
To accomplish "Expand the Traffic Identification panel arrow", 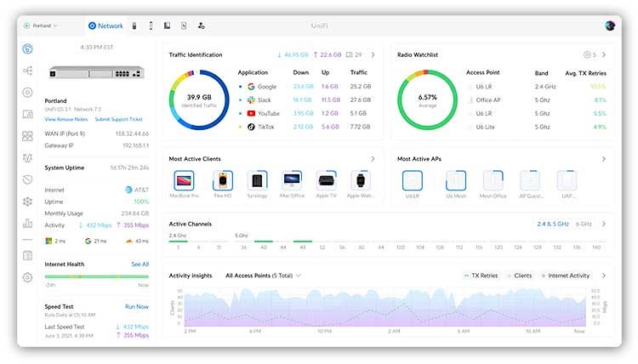I will [x=373, y=54].
